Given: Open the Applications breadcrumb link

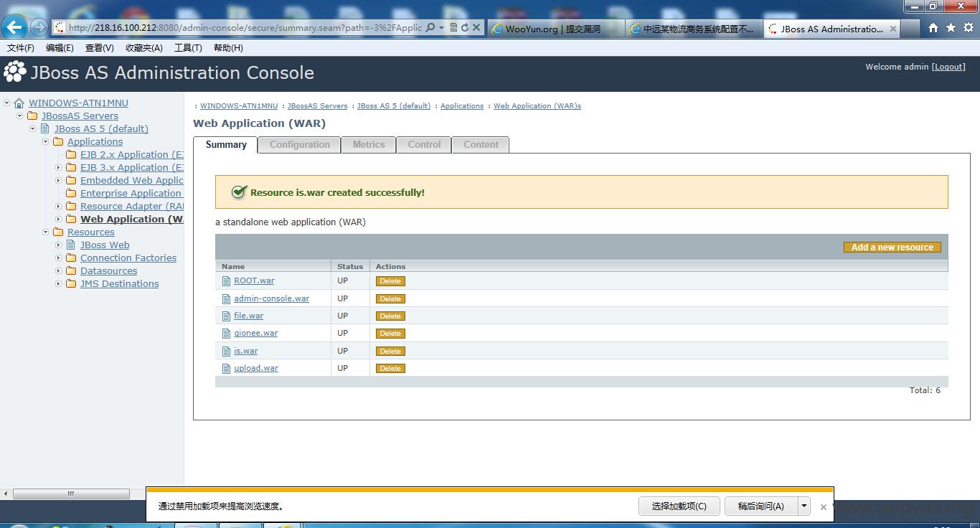Looking at the screenshot, I should tap(462, 106).
